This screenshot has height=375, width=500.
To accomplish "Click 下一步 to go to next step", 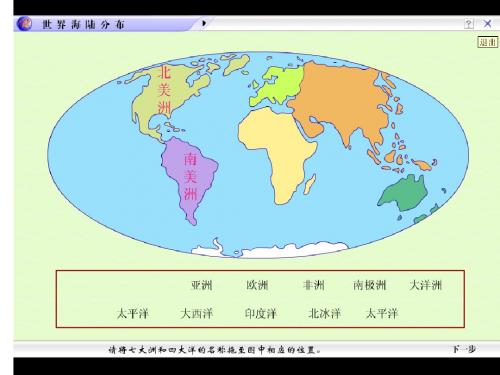I will click(464, 349).
